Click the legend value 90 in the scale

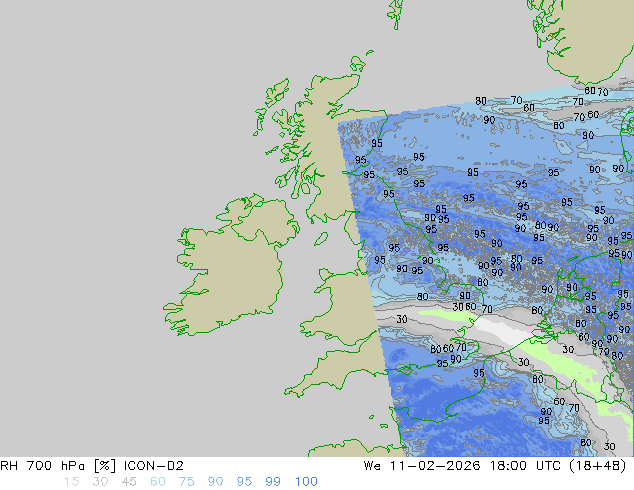(215, 482)
